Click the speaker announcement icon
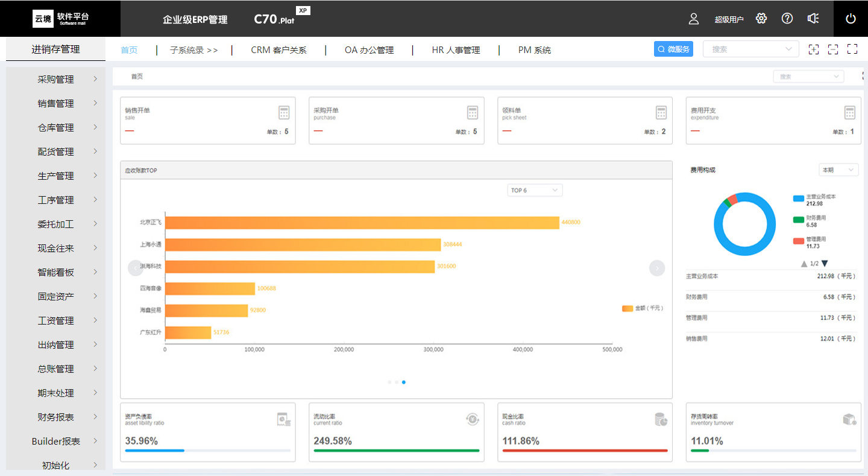The width and height of the screenshot is (868, 476). pyautogui.click(x=813, y=19)
